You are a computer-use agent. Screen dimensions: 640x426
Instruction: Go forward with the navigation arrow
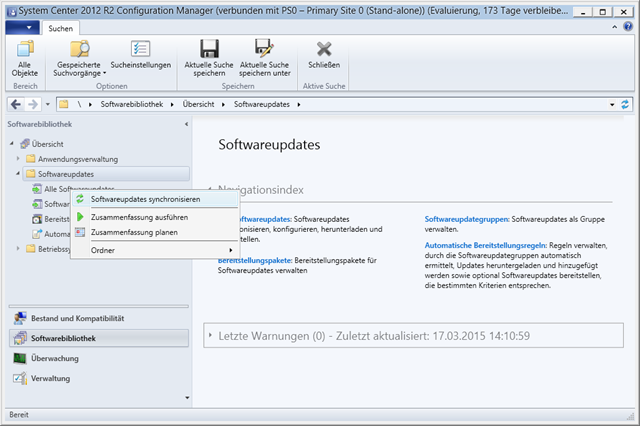[33, 104]
